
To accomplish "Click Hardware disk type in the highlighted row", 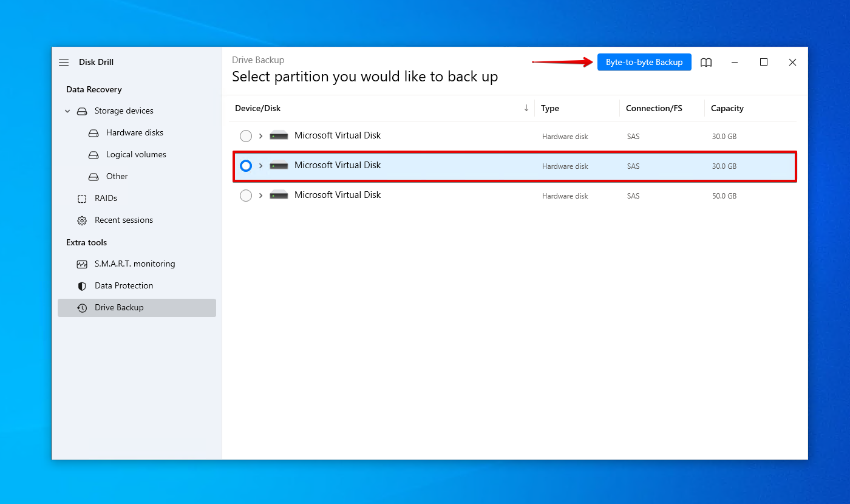I will click(x=565, y=166).
